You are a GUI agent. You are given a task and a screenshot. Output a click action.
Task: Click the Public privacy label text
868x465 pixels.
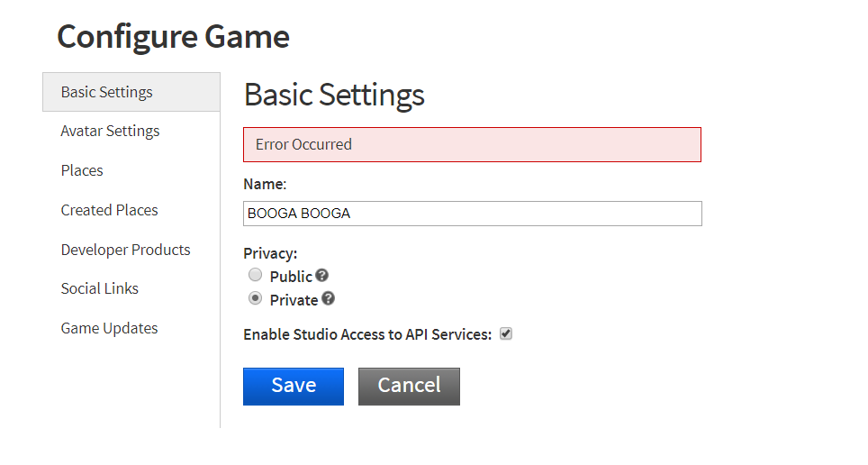(x=291, y=277)
